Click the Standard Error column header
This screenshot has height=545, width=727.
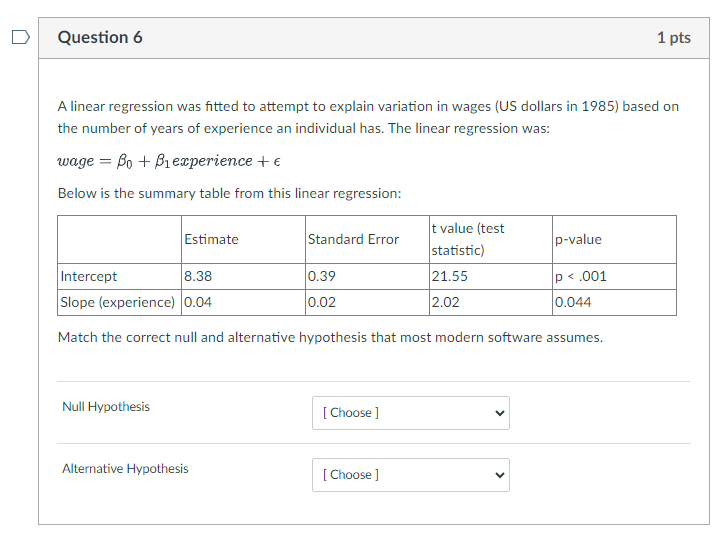[x=353, y=239]
